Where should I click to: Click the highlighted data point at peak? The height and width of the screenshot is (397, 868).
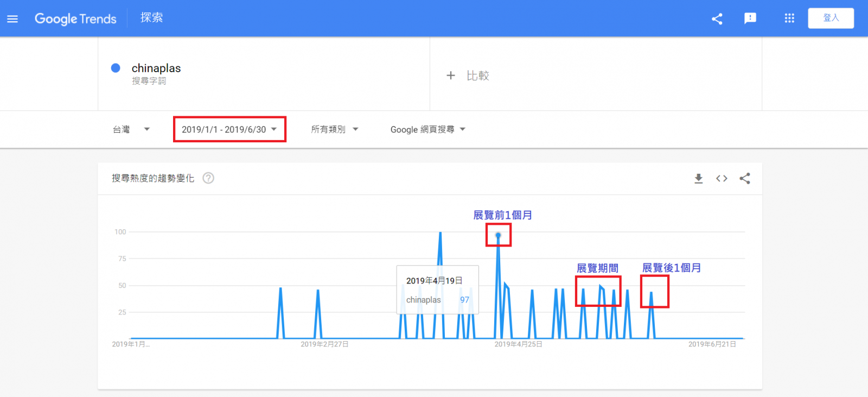[x=498, y=235]
